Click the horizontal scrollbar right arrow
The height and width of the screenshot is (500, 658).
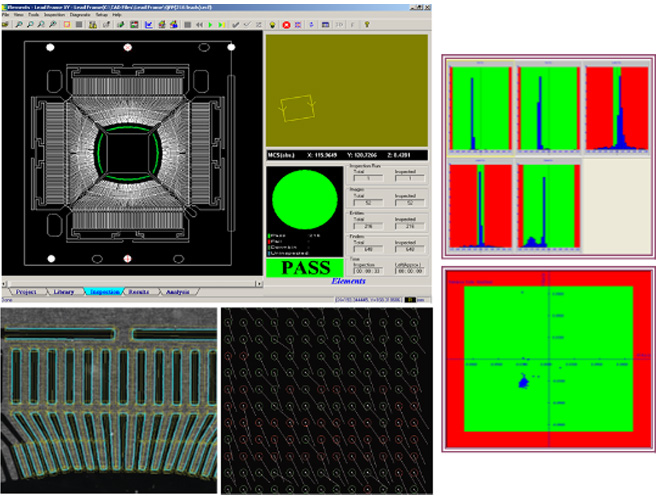(x=259, y=283)
